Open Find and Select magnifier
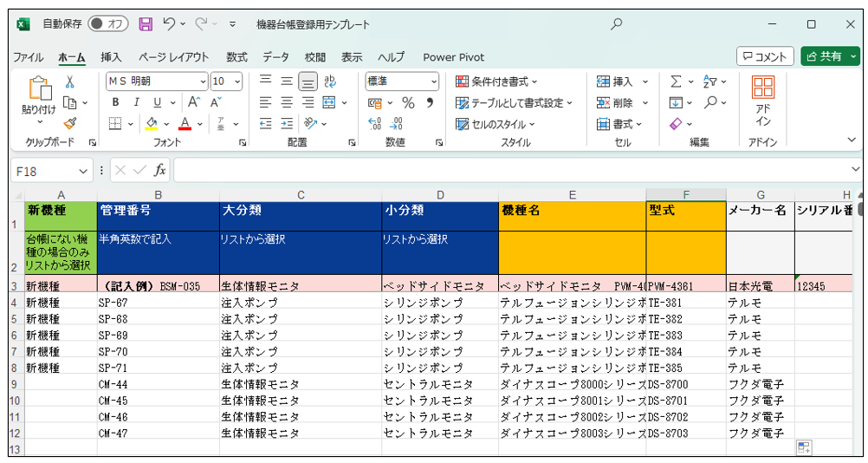 711,102
